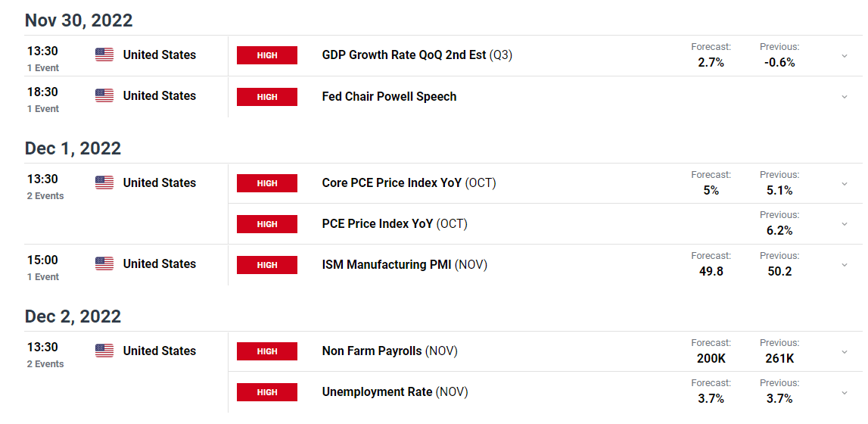Screen dimensions: 868x424
Task: Expand the Unemployment Rate row chevron
Action: (845, 392)
